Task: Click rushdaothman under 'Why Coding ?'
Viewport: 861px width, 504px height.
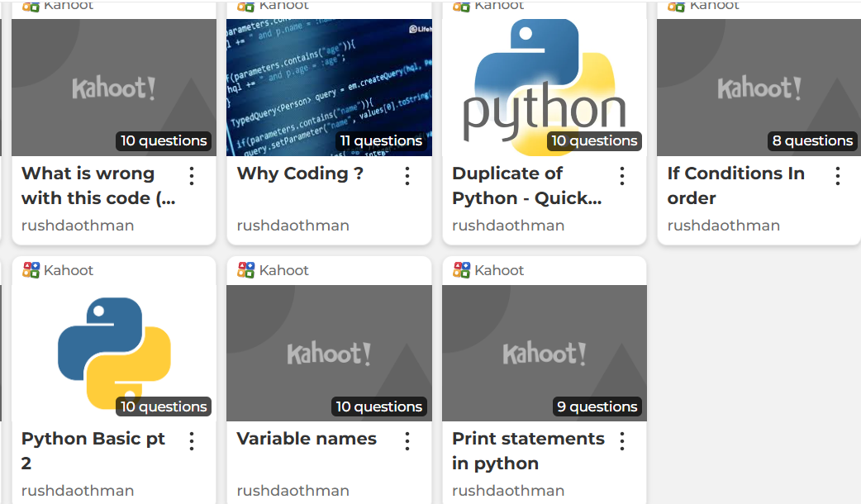Action: 293,226
